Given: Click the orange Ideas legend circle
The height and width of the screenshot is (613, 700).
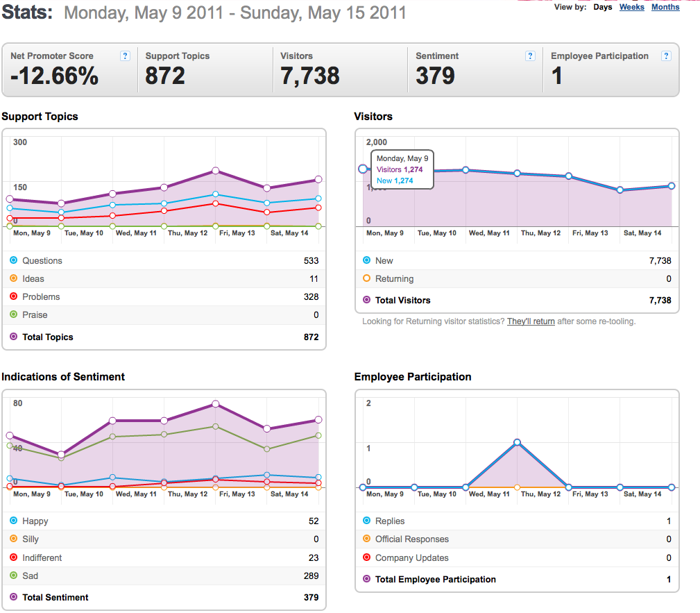Looking at the screenshot, I should point(13,278).
